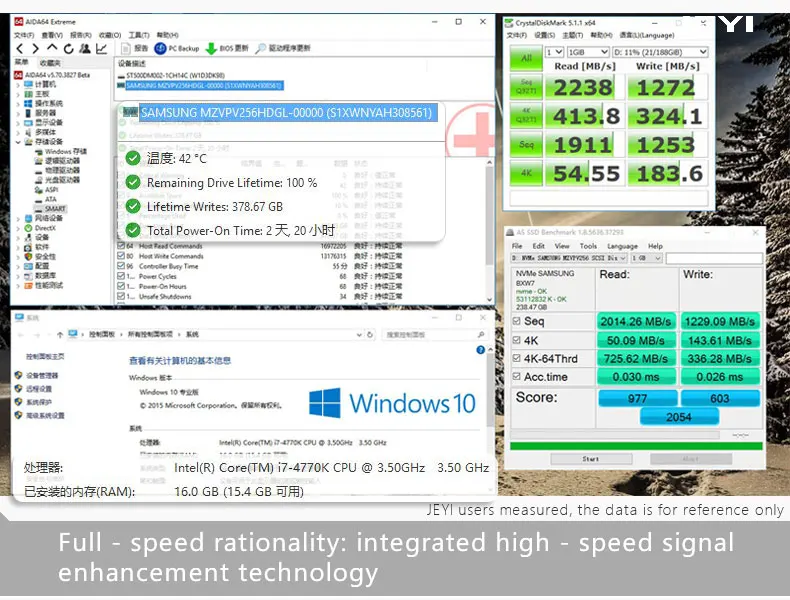Open the File menu in AS SSD Benchmark
790x600 pixels.
point(517,246)
